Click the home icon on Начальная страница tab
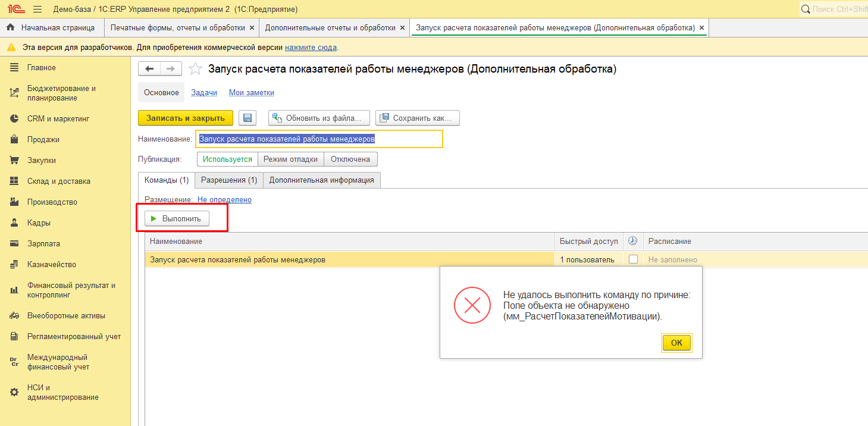 coord(10,27)
